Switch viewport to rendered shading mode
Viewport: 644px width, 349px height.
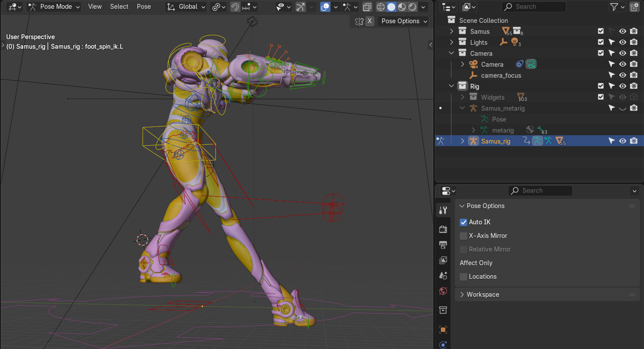click(x=413, y=7)
